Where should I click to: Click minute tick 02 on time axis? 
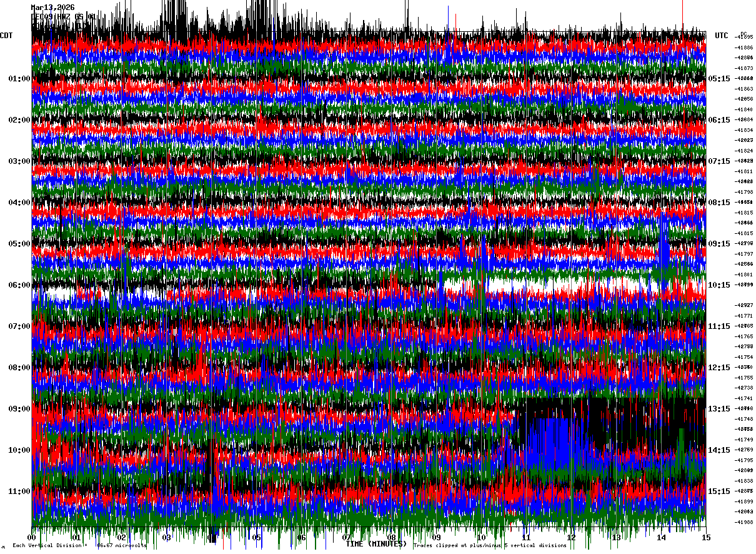pos(122,537)
